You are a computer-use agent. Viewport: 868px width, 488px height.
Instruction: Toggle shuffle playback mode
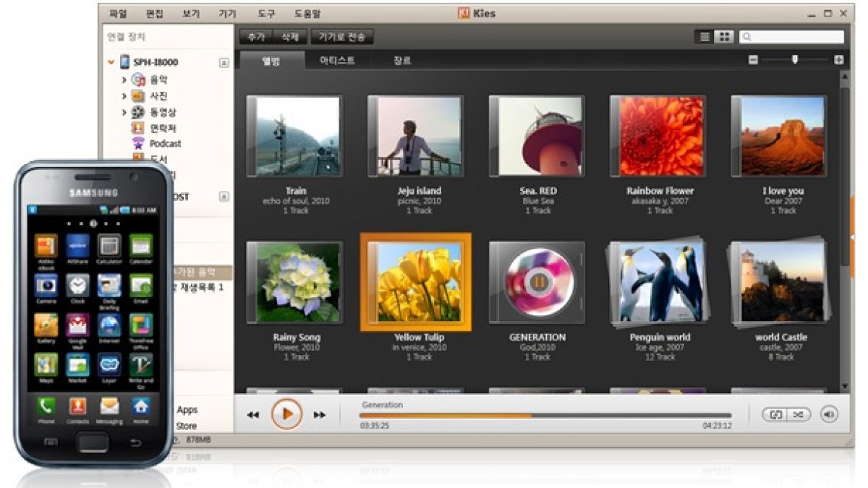798,414
